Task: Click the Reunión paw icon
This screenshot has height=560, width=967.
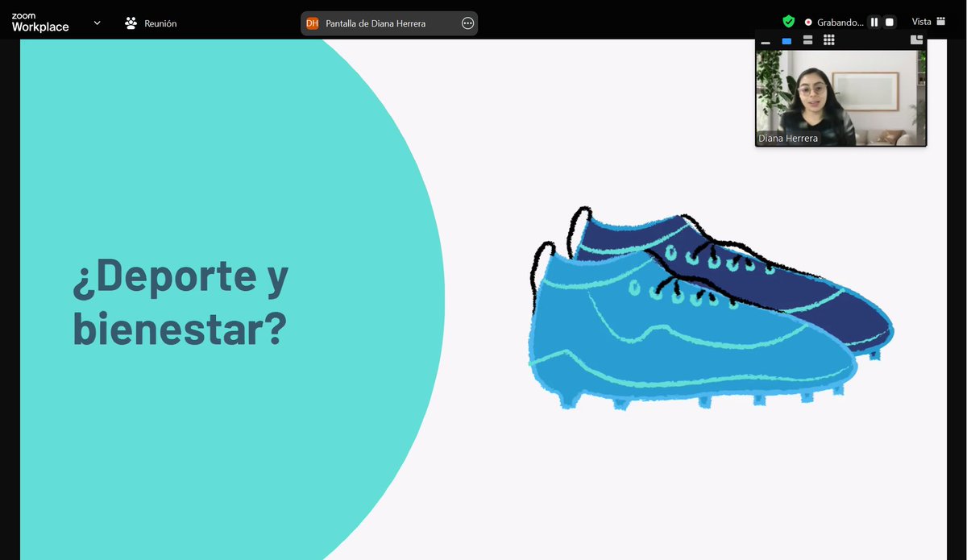Action: [131, 23]
